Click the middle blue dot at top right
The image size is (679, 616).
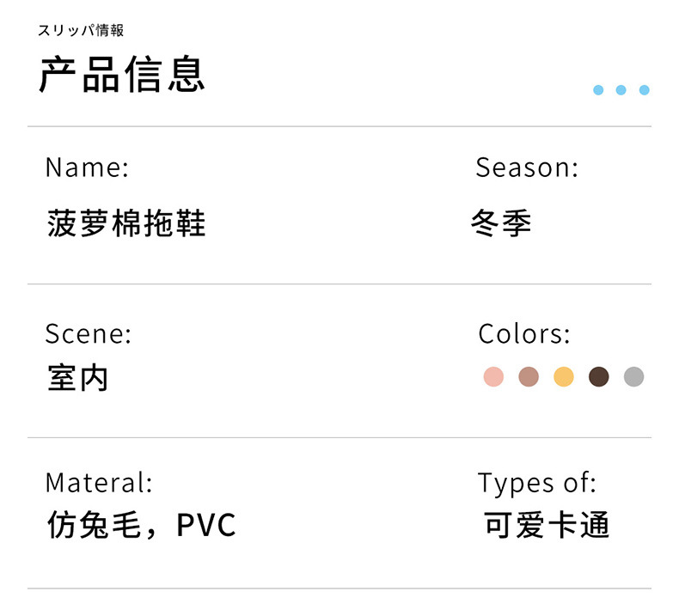click(x=621, y=90)
